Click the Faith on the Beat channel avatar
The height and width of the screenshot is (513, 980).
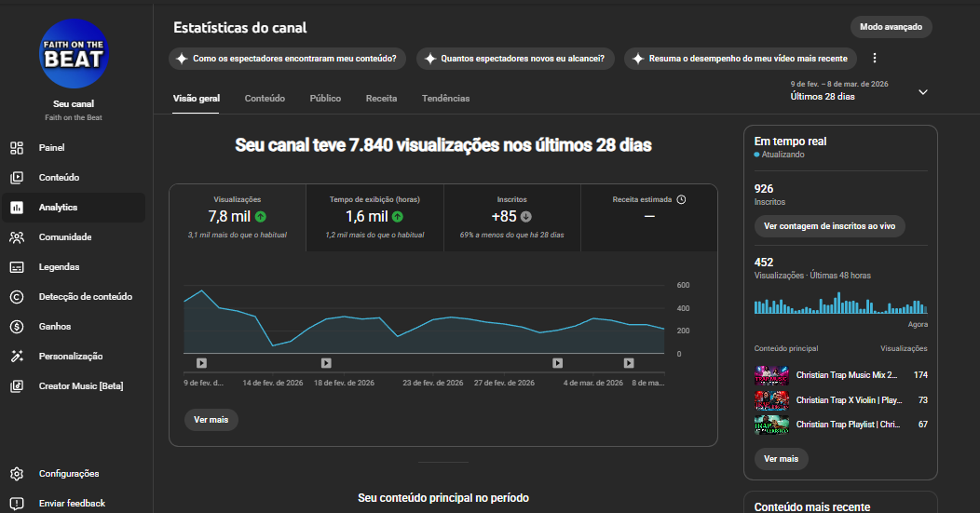coord(74,54)
